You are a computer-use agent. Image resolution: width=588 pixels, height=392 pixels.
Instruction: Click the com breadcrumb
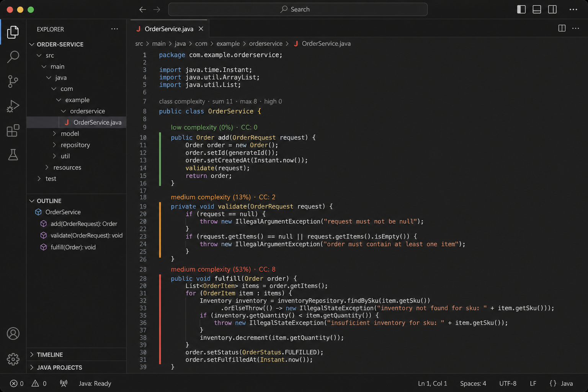pos(201,44)
